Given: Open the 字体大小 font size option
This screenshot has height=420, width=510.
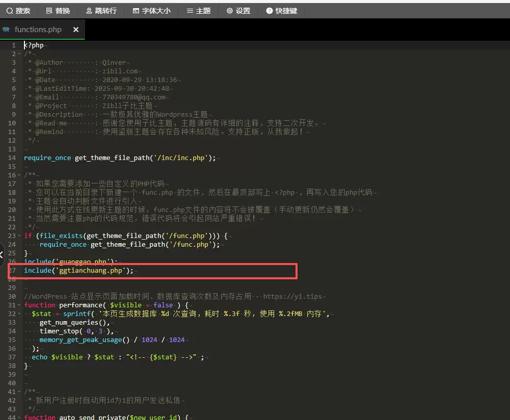Looking at the screenshot, I should 151,11.
